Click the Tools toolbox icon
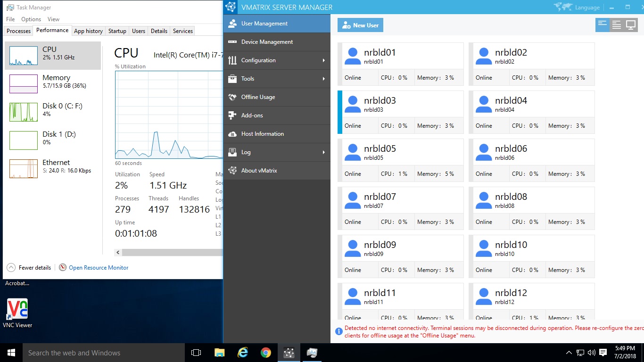The height and width of the screenshot is (362, 644). [x=232, y=79]
